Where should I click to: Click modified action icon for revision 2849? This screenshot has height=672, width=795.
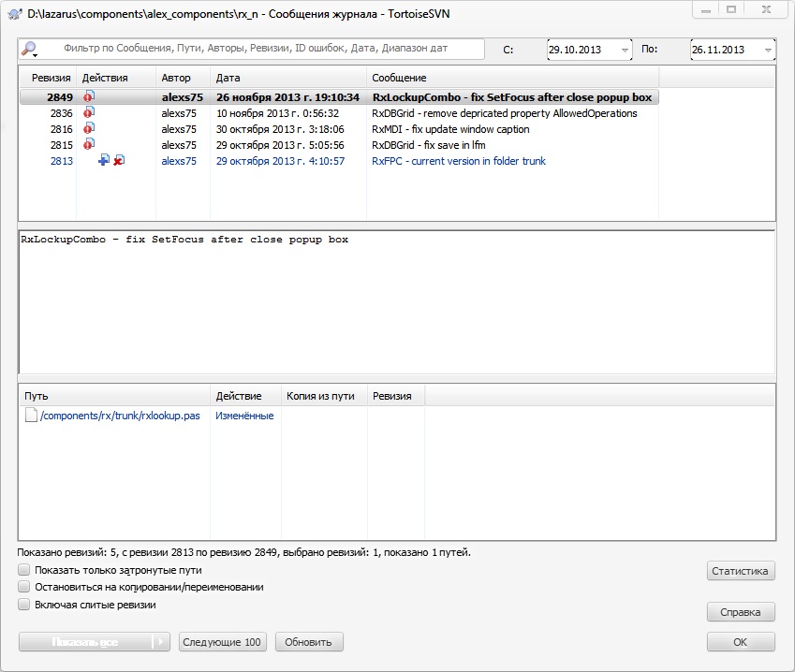coord(89,97)
